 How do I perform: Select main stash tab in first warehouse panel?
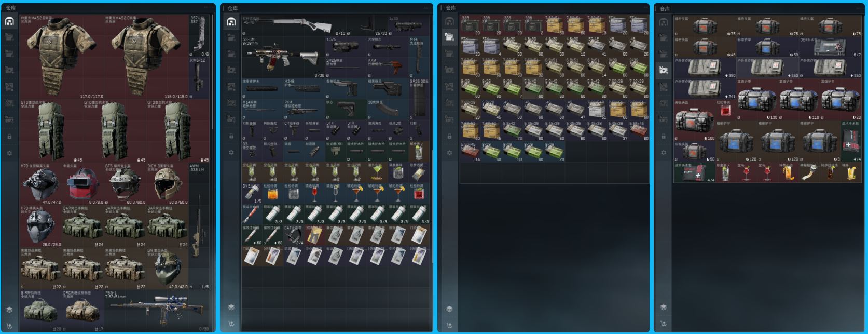click(x=9, y=21)
